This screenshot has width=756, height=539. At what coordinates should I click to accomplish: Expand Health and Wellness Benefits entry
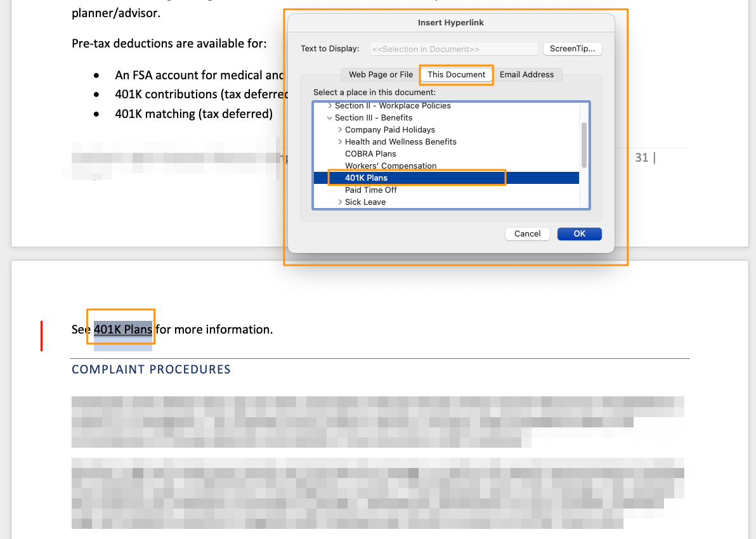340,142
